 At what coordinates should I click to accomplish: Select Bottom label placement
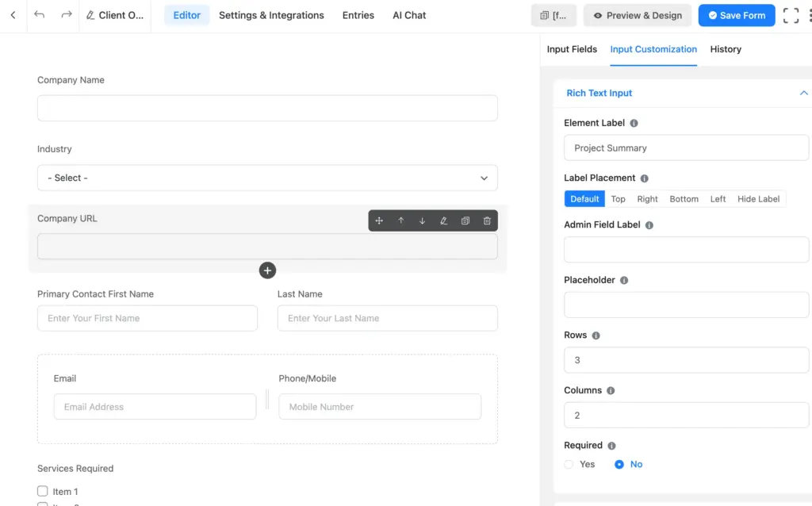pos(684,199)
